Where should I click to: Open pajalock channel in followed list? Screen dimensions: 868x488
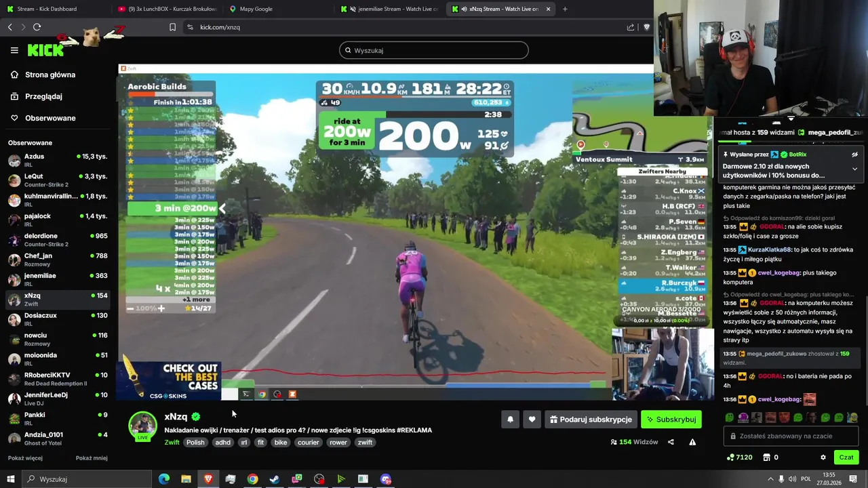pos(58,220)
